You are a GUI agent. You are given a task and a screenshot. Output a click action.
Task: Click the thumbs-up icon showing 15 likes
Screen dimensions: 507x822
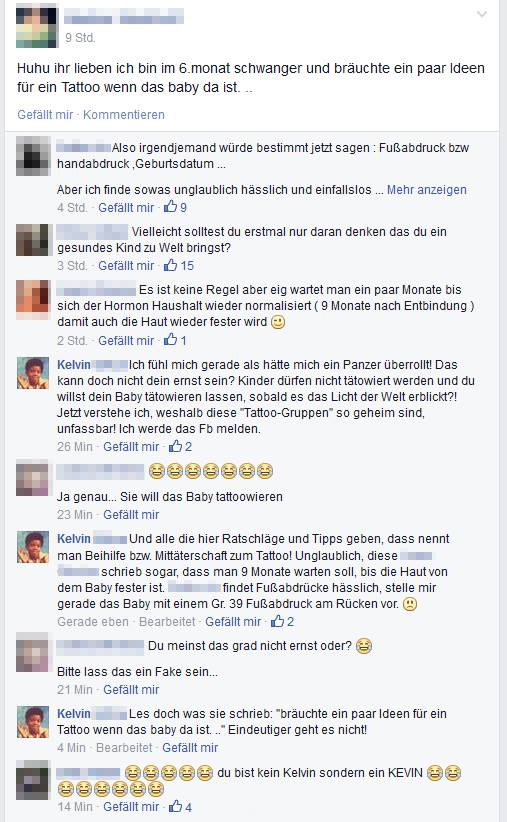[x=170, y=265]
